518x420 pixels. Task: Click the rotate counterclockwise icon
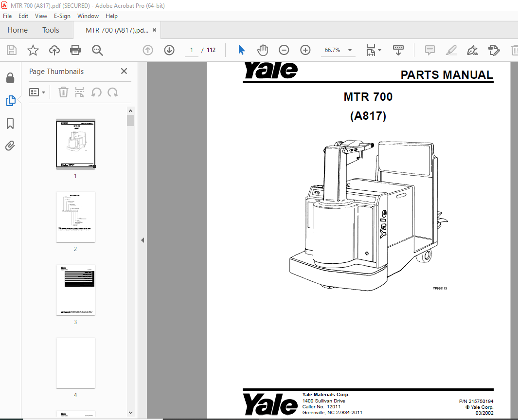click(x=96, y=92)
